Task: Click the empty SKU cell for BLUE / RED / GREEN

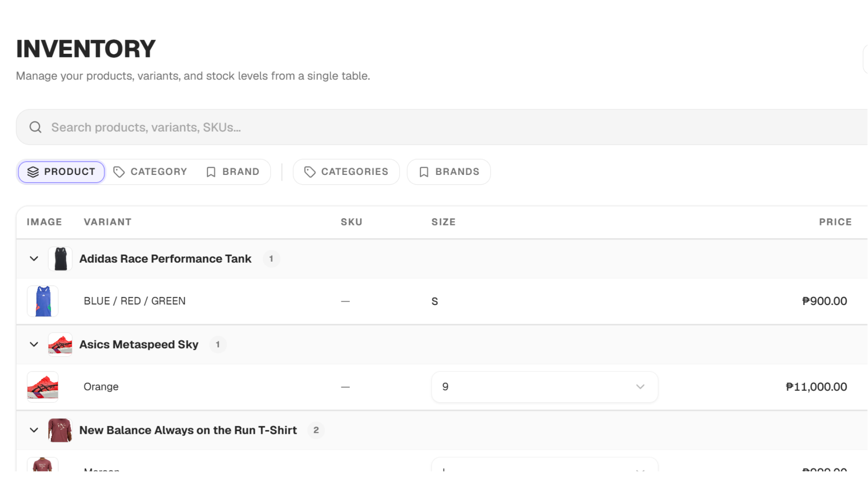Action: 345,301
